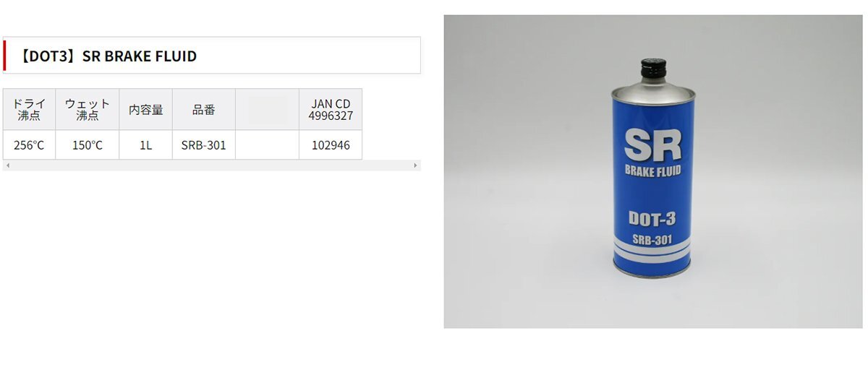Viewport: 868px width, 388px height.
Task: Click the black cap on the can
Action: [653, 74]
